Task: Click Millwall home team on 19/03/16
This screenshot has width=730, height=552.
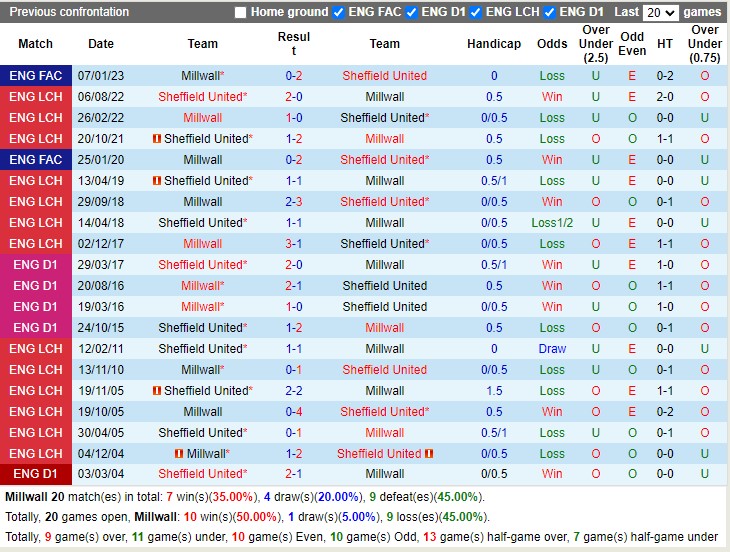Action: 203,307
